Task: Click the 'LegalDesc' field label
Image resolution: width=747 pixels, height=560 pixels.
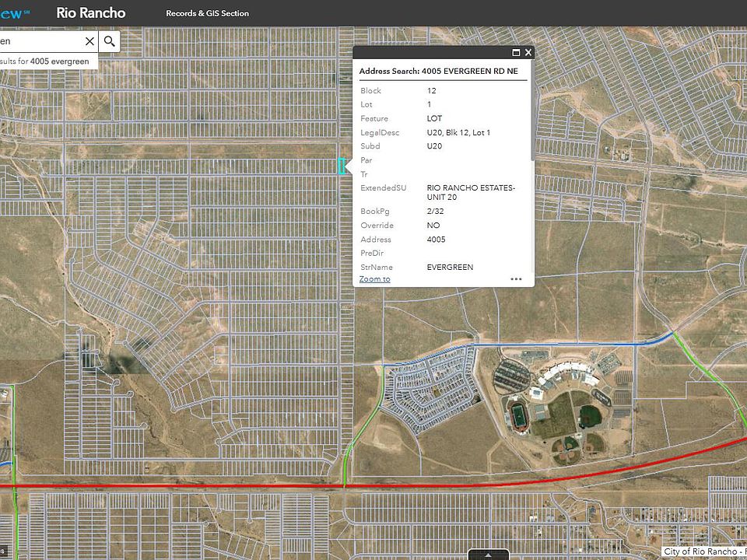Action: coord(380,132)
